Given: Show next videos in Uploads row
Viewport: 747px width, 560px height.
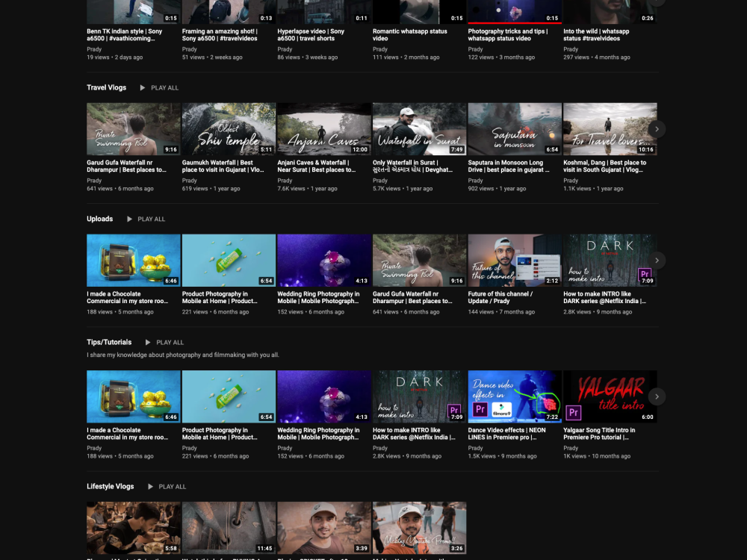Looking at the screenshot, I should (657, 261).
